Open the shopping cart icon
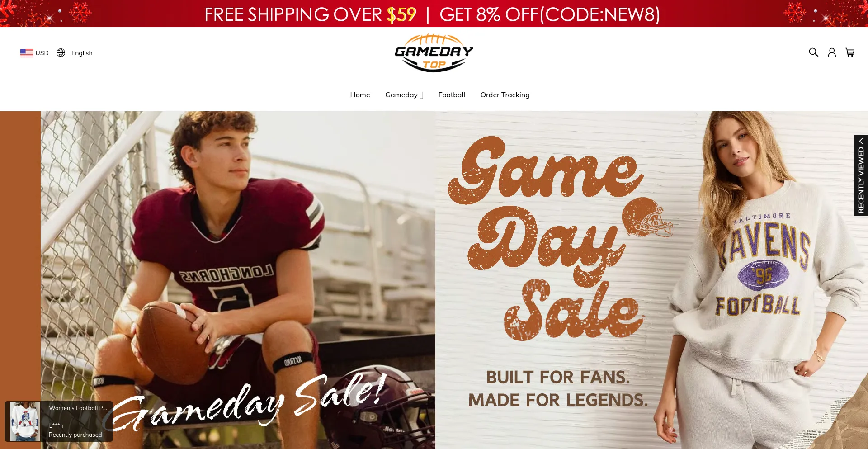Viewport: 868px width, 449px height. pos(850,52)
